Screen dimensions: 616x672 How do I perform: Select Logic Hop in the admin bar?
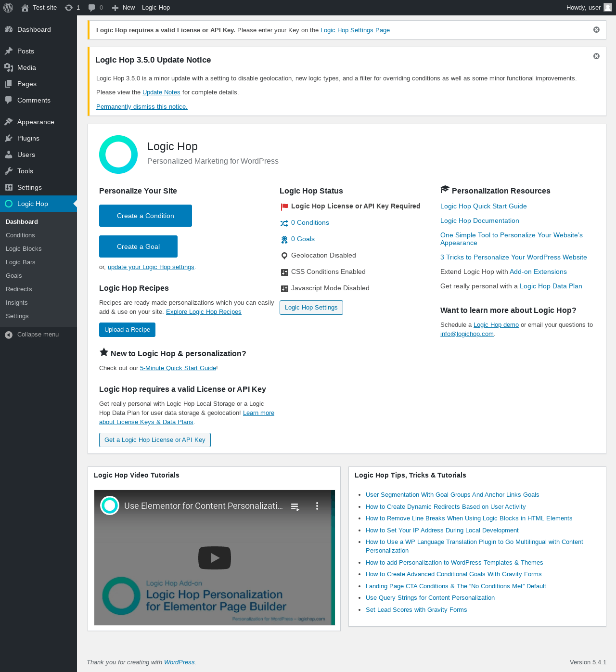(156, 8)
